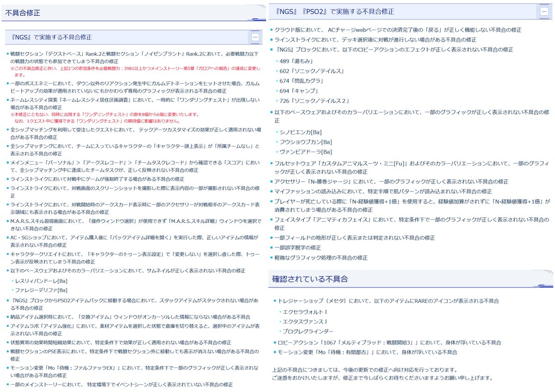The width and height of the screenshot is (555, 392).
Task: Select the item レスリィバンドーレ[Ba]
Action: click(42, 281)
